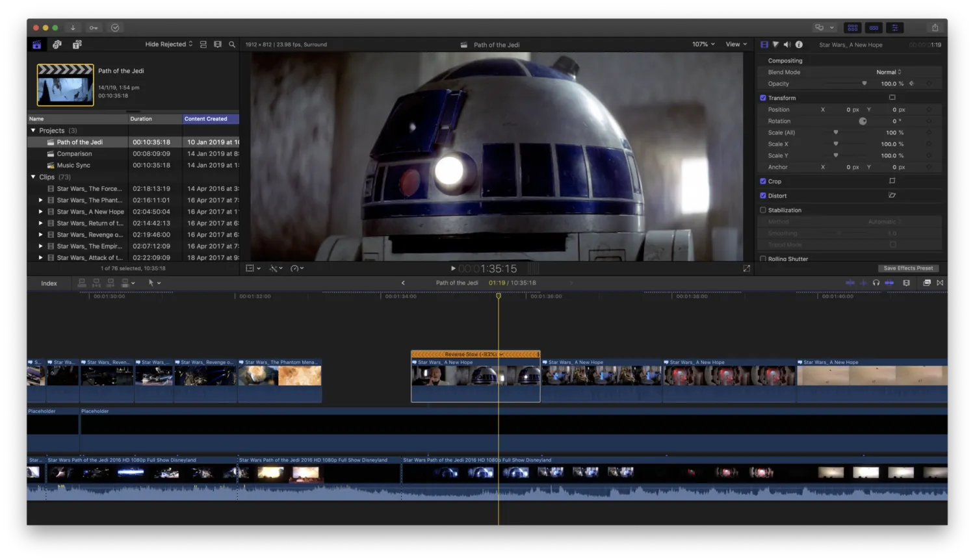Viewport: 975px width, 560px height.
Task: Sort browser by the Duration column
Action: point(155,119)
